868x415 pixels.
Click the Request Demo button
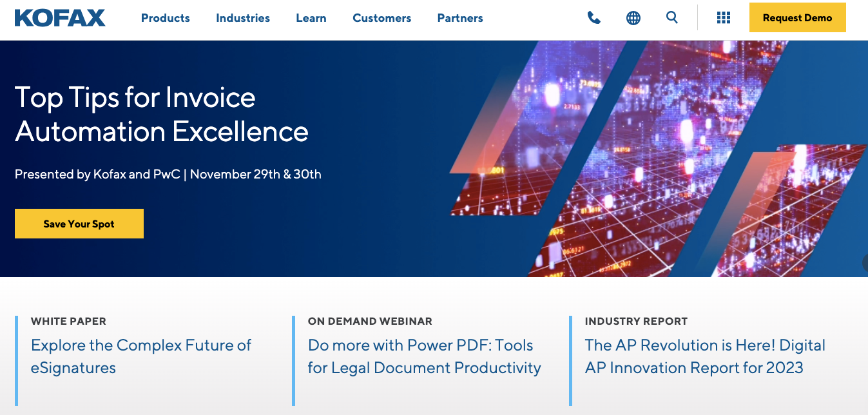pyautogui.click(x=798, y=18)
